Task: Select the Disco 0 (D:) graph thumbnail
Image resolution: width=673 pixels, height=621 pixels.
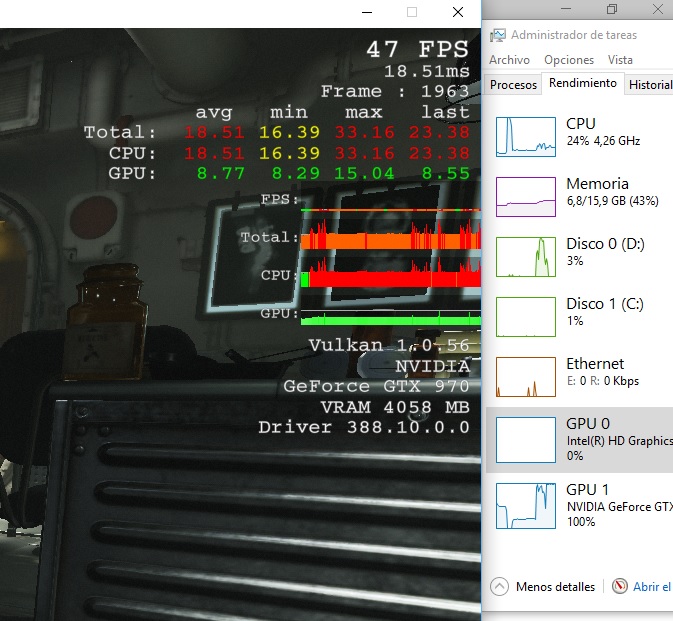Action: coord(526,257)
